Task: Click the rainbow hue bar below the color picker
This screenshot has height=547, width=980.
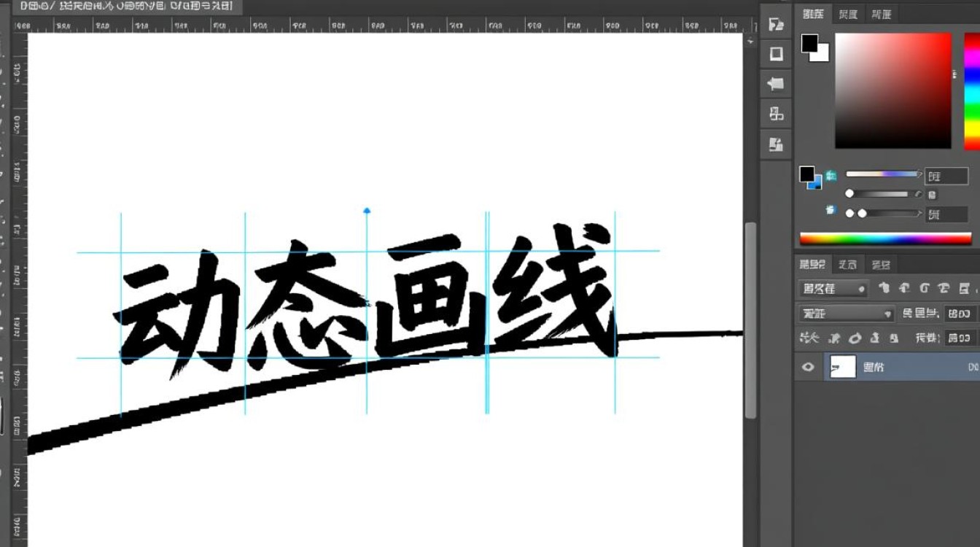Action: tap(884, 237)
